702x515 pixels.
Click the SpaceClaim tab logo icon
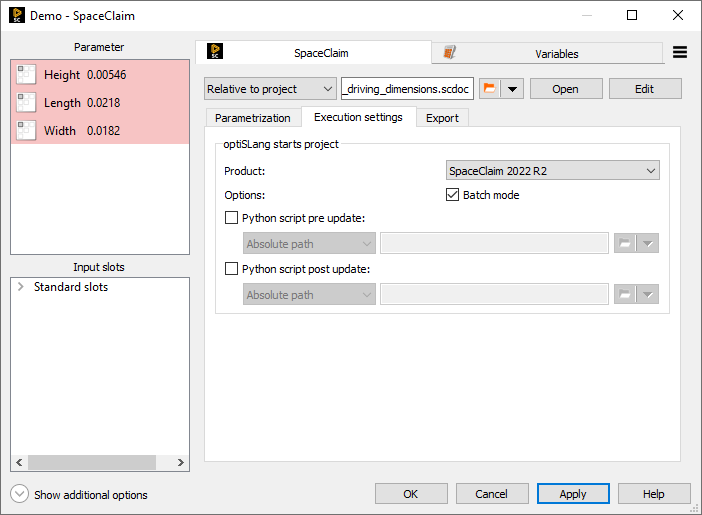pos(215,52)
